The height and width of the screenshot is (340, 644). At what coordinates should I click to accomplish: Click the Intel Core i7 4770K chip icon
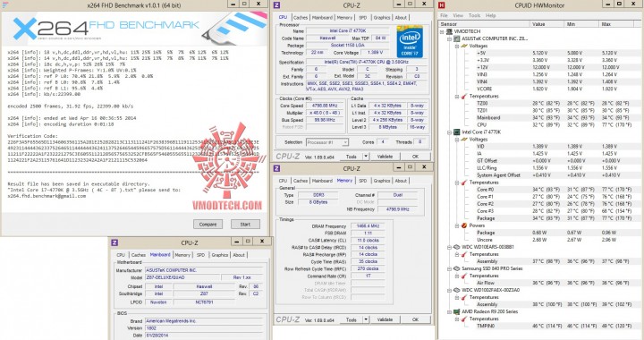pos(457,132)
